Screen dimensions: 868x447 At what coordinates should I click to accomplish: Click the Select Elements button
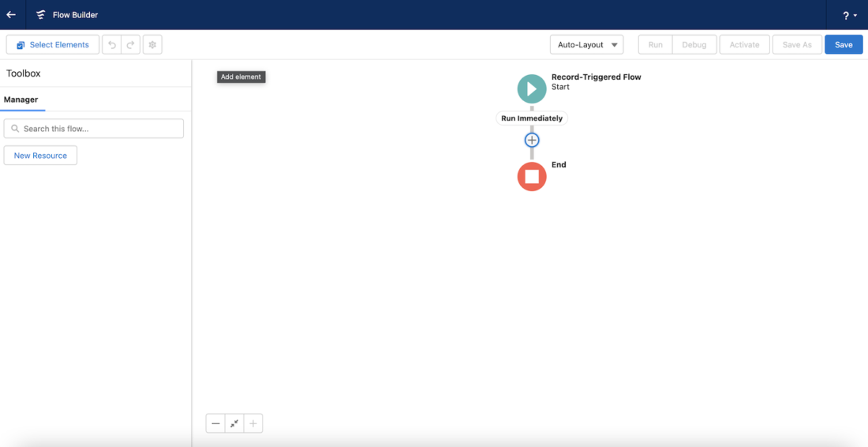[x=53, y=45]
